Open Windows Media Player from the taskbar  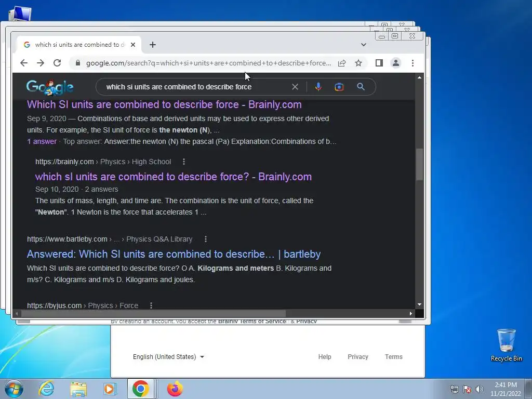(x=109, y=389)
